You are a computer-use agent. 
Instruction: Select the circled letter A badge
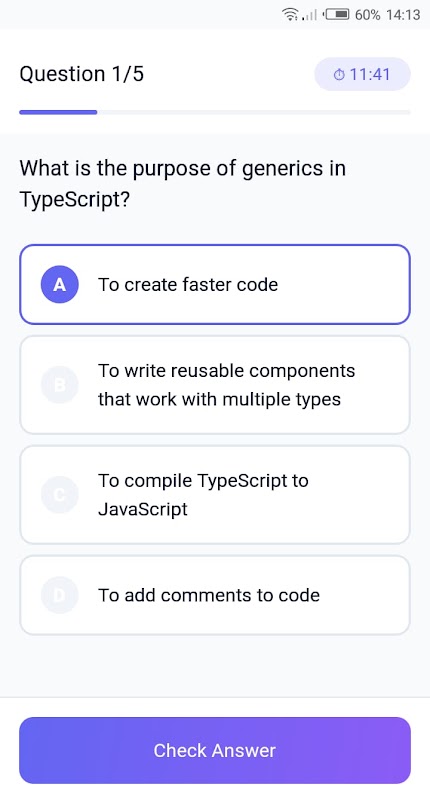pos(60,285)
